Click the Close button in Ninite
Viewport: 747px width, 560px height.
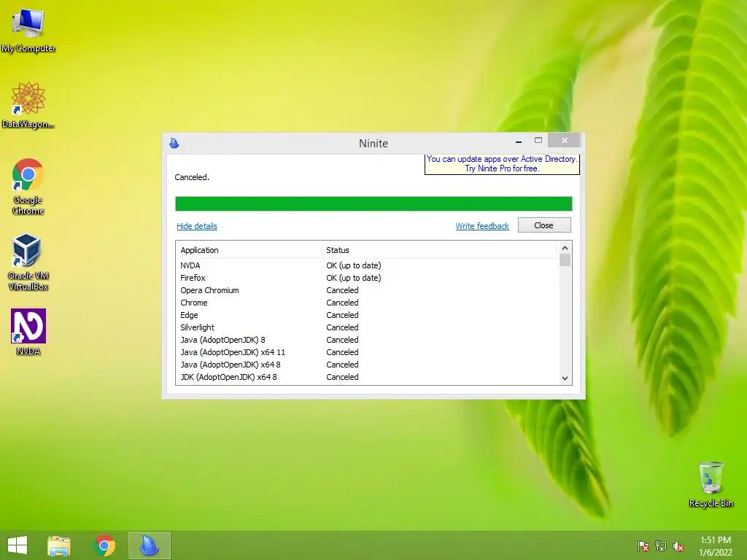tap(544, 225)
